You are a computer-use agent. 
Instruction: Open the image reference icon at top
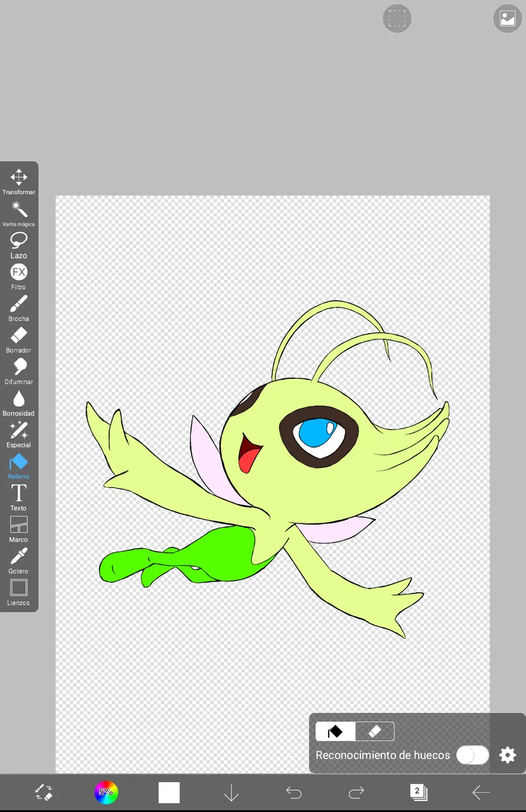pos(508,18)
